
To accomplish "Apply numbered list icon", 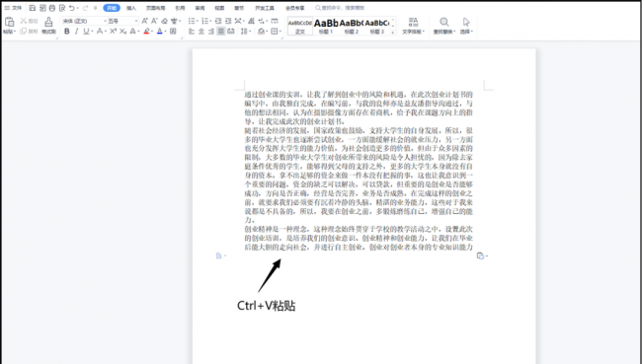I will tap(204, 21).
